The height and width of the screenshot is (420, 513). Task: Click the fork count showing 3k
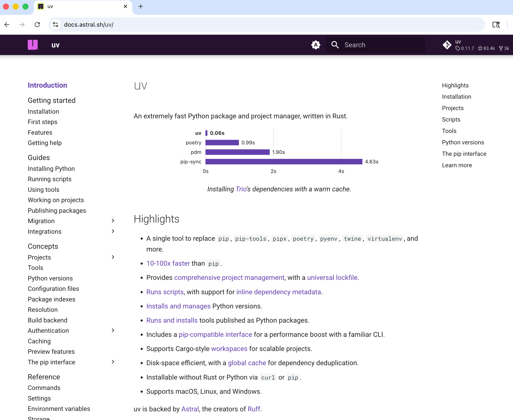point(504,48)
